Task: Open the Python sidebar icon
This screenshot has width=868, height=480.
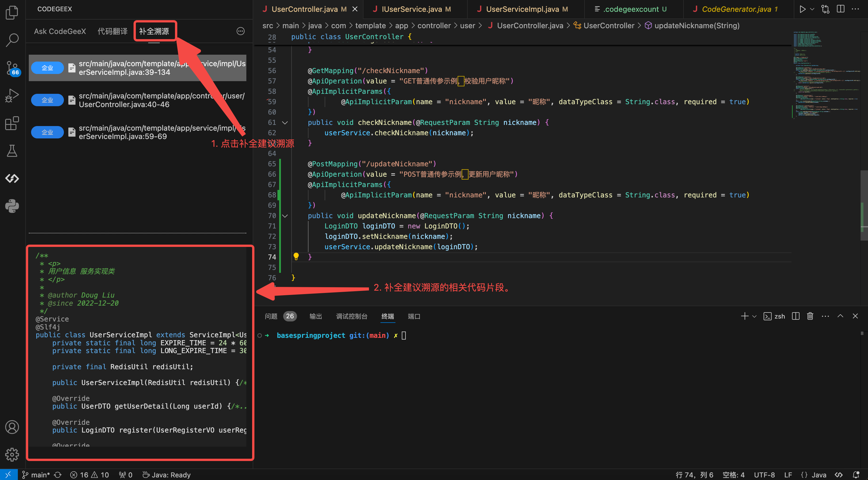Action: pyautogui.click(x=12, y=206)
